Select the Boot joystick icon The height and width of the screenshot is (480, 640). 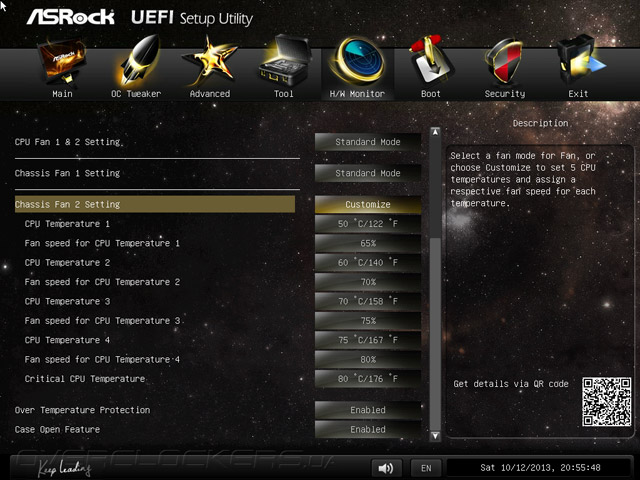pyautogui.click(x=431, y=60)
